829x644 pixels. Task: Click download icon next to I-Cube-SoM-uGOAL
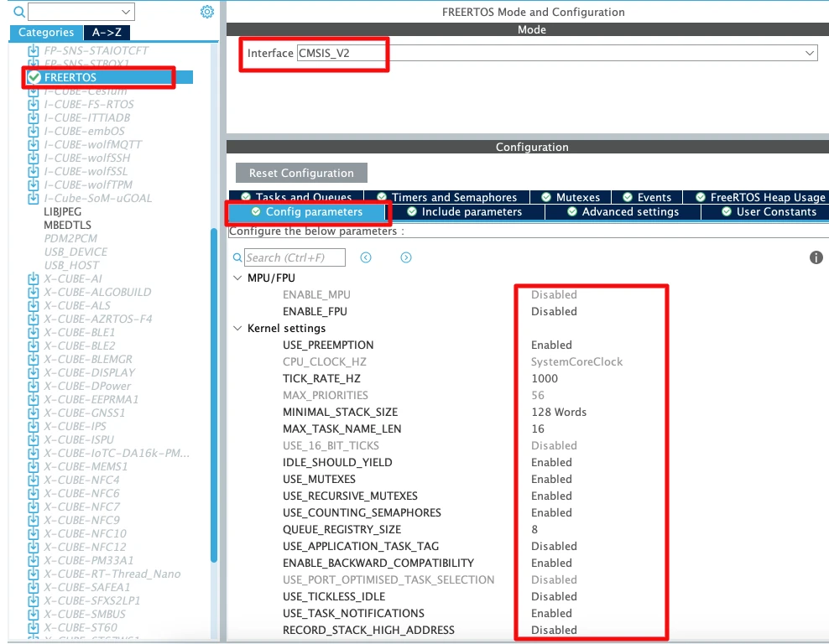click(34, 198)
